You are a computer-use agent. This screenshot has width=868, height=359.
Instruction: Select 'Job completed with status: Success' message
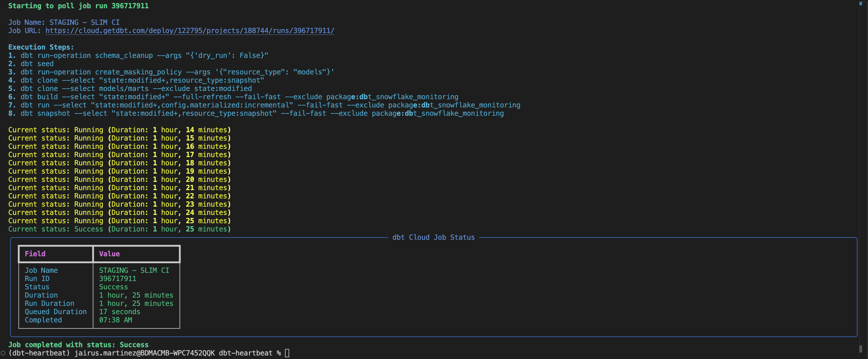78,345
